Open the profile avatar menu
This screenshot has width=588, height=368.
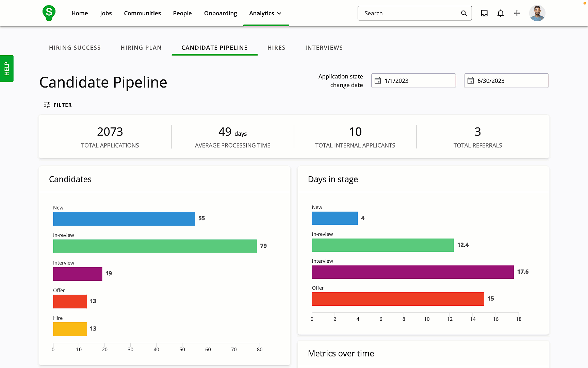[537, 13]
